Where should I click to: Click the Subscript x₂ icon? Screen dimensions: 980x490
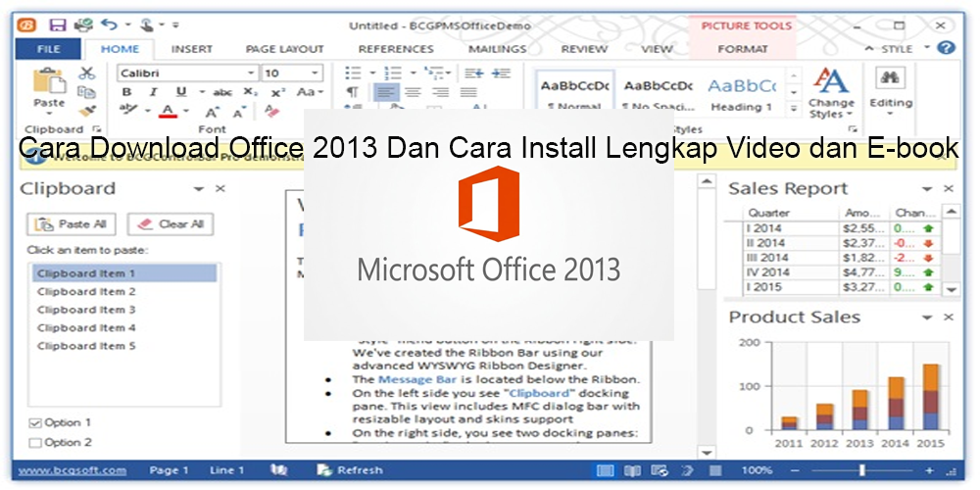(x=250, y=92)
